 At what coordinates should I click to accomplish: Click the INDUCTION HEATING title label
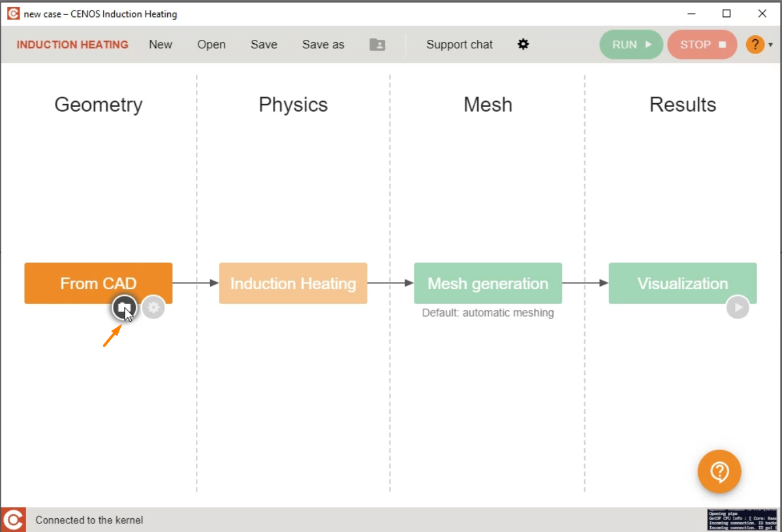[x=72, y=44]
